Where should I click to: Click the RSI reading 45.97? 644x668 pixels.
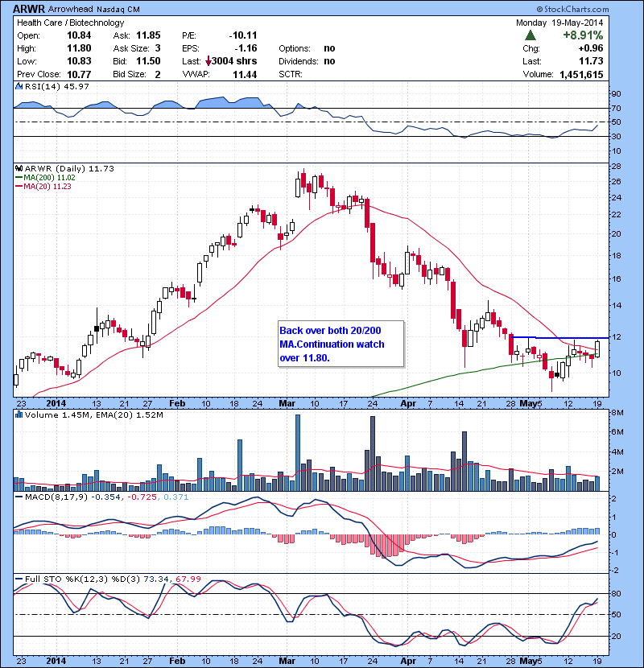pyautogui.click(x=76, y=86)
